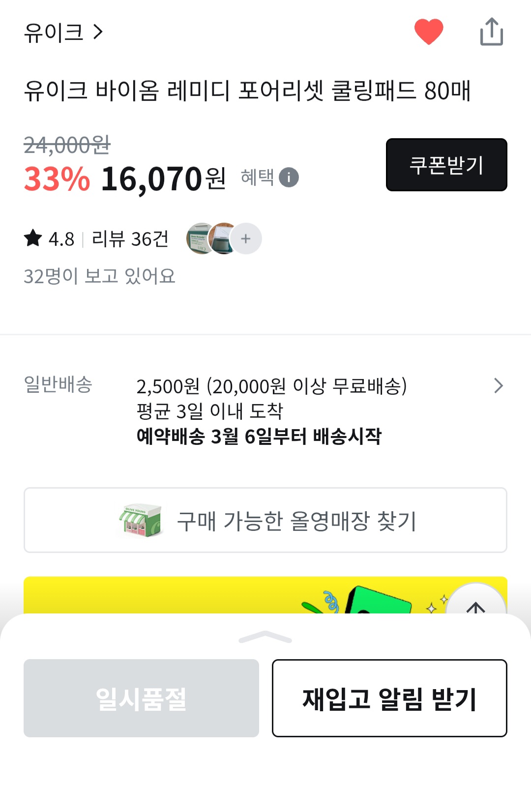This screenshot has height=812, width=531.
Task: Tap the 혜택 info icon
Action: [289, 177]
